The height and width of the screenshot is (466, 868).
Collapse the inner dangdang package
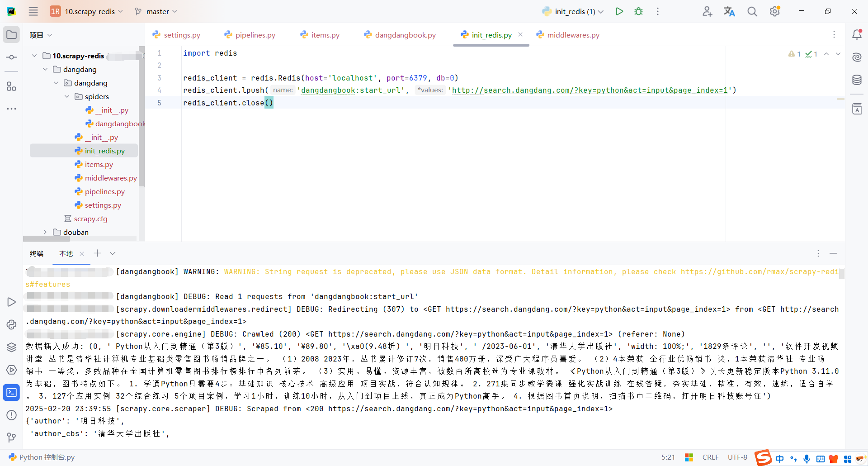coord(56,83)
